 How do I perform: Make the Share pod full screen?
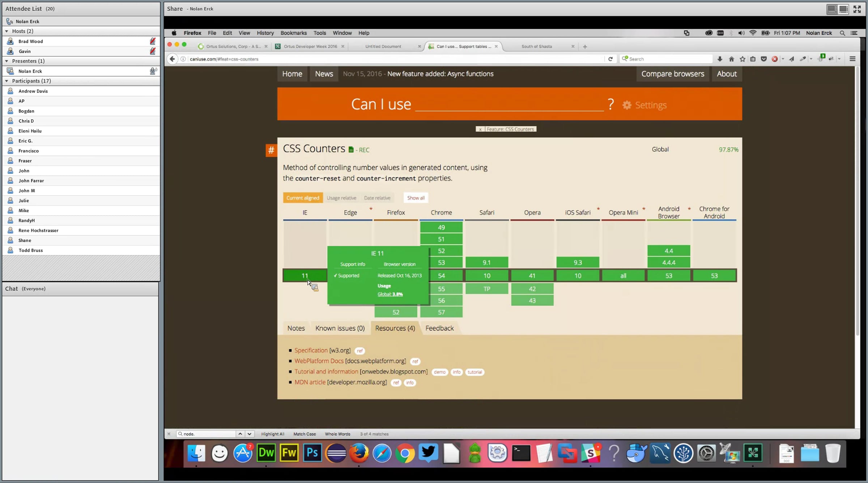tap(857, 9)
